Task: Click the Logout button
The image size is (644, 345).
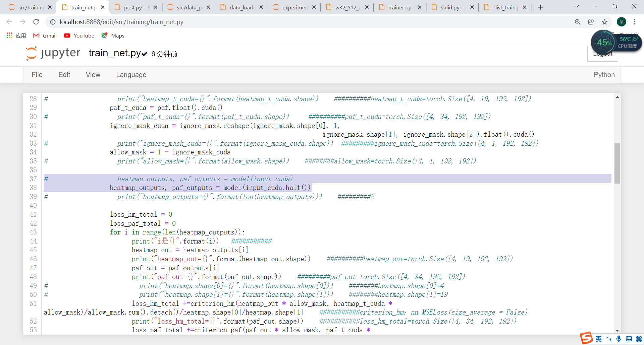Action: (x=602, y=53)
